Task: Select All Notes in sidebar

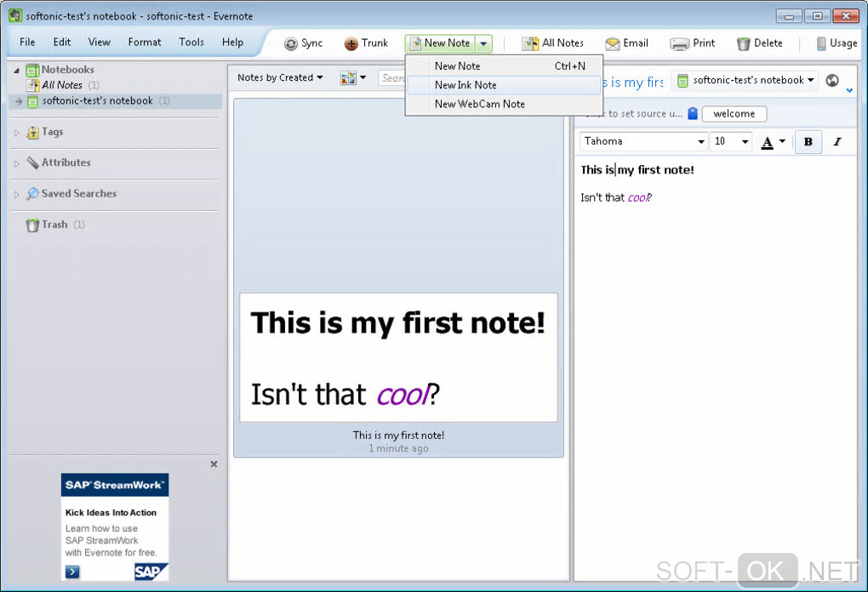Action: tap(62, 85)
